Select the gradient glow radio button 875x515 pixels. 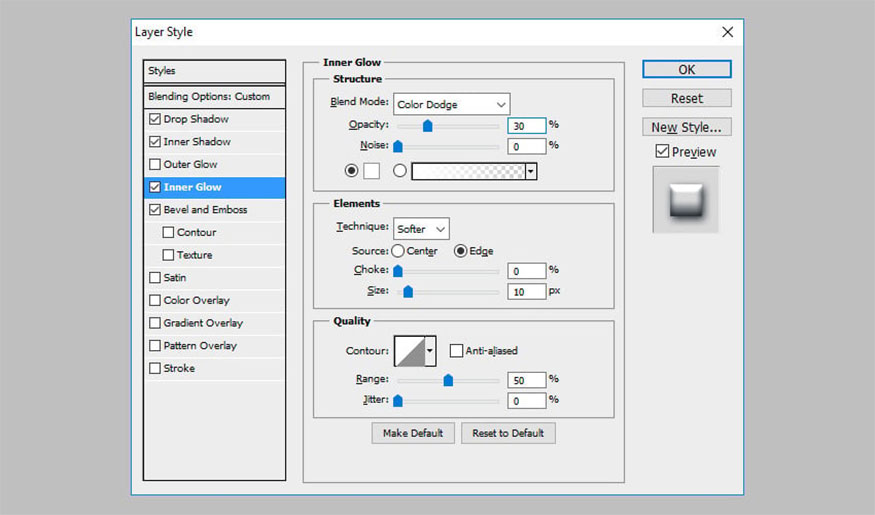400,171
